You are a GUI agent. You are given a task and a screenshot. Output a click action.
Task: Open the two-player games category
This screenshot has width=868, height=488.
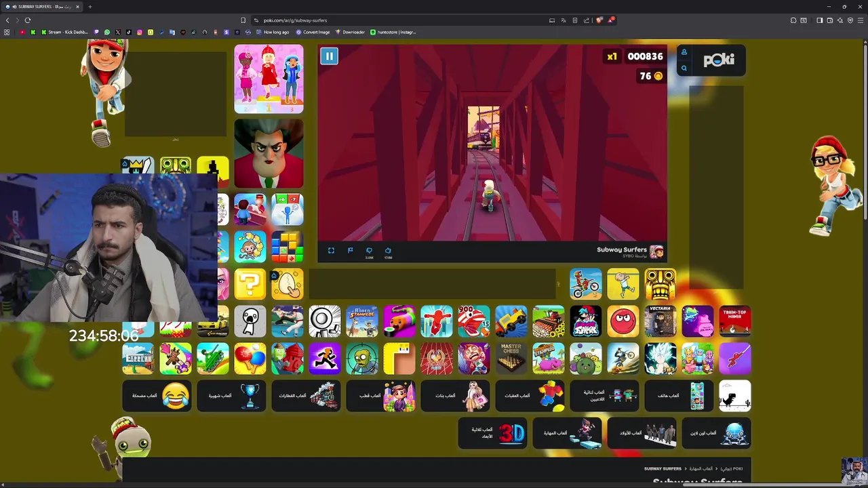[604, 396]
